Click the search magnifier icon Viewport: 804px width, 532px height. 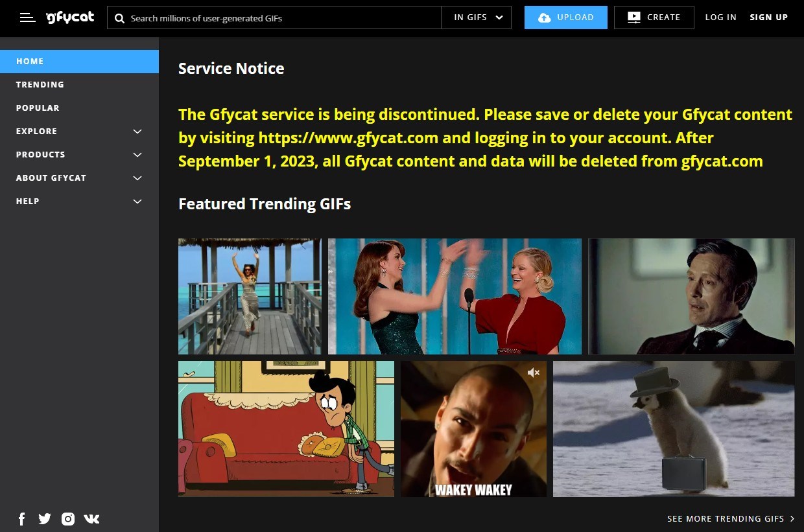(119, 18)
